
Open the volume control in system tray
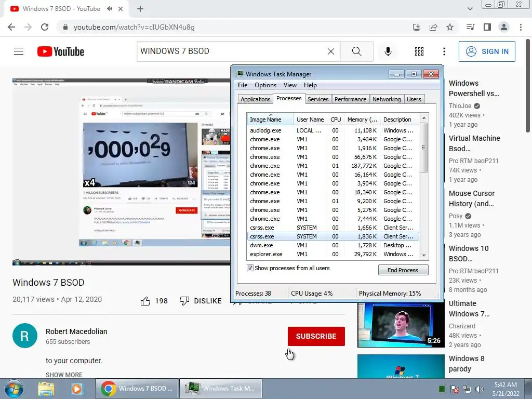(480, 389)
